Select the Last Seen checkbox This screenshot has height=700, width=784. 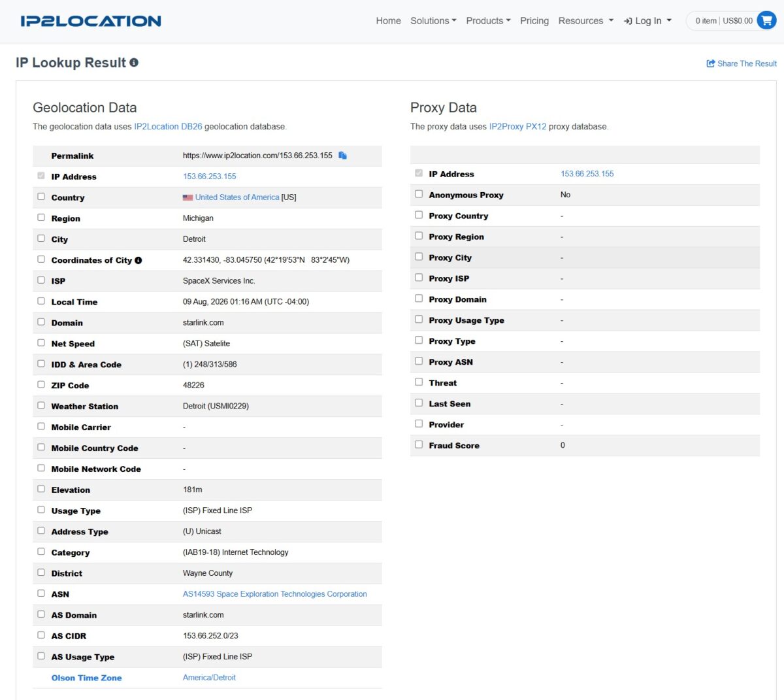[x=419, y=403]
